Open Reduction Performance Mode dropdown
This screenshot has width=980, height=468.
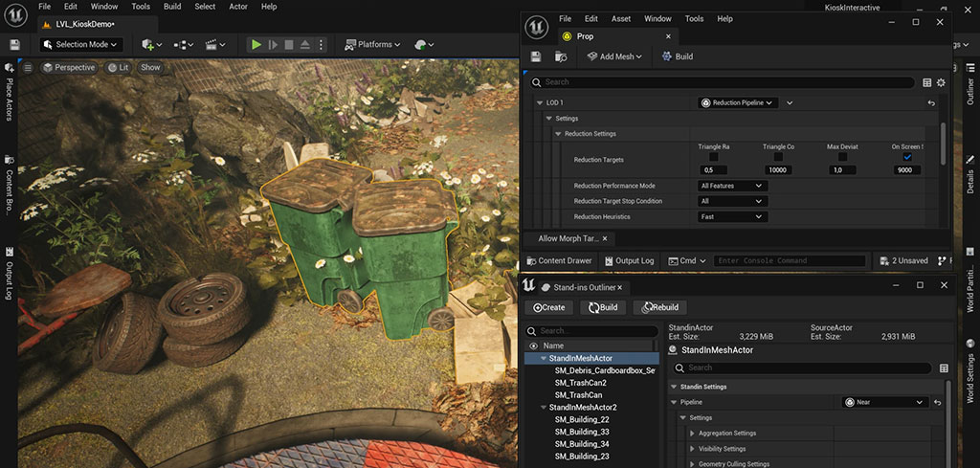(x=732, y=187)
